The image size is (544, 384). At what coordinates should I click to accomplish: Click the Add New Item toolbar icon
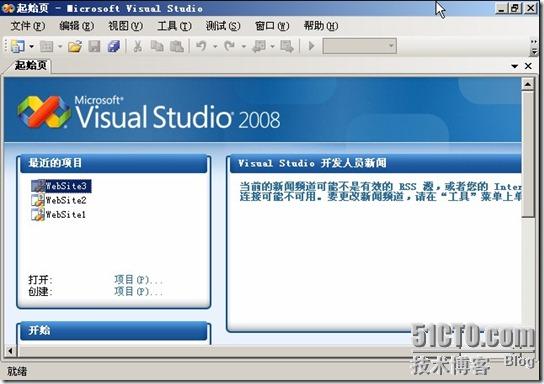(46, 46)
